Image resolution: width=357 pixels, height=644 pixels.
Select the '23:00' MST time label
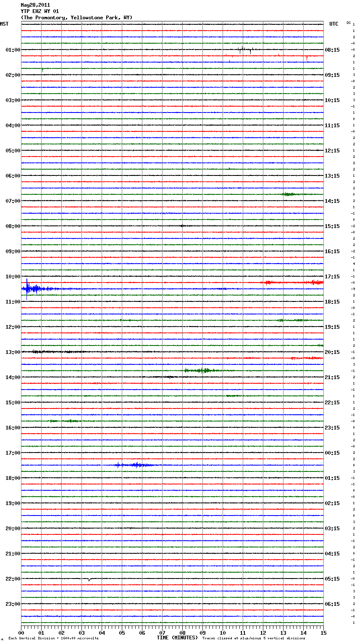tap(13, 604)
